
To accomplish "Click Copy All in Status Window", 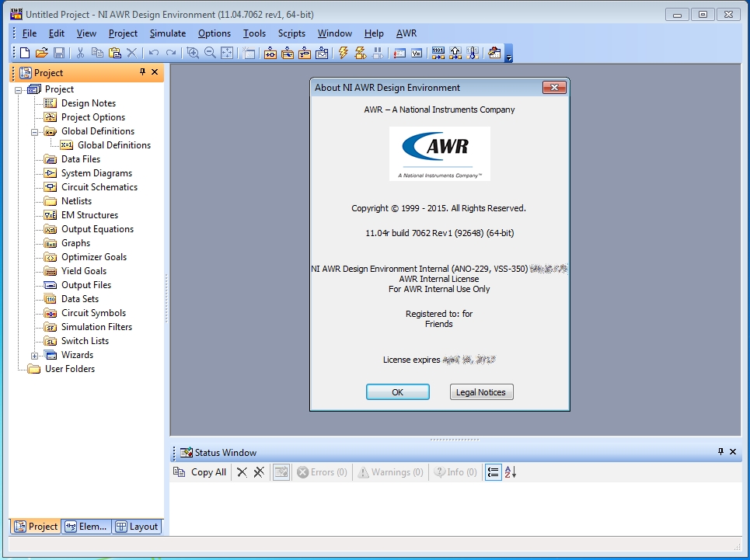I will coord(200,472).
